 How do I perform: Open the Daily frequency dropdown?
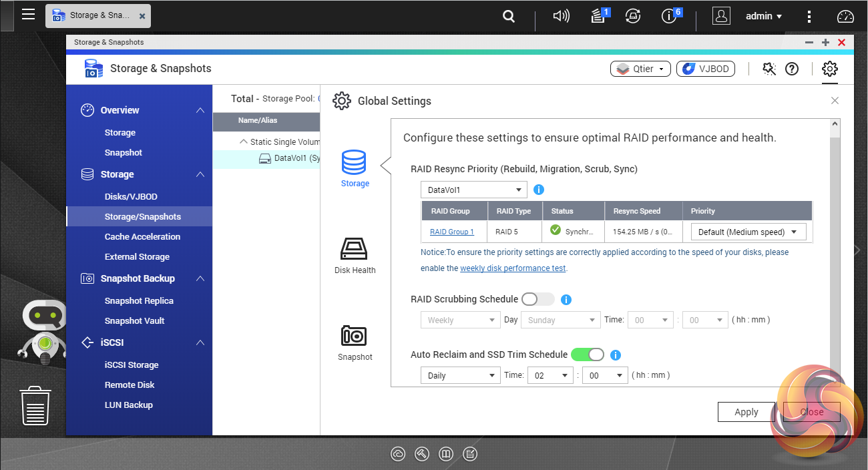click(x=460, y=375)
